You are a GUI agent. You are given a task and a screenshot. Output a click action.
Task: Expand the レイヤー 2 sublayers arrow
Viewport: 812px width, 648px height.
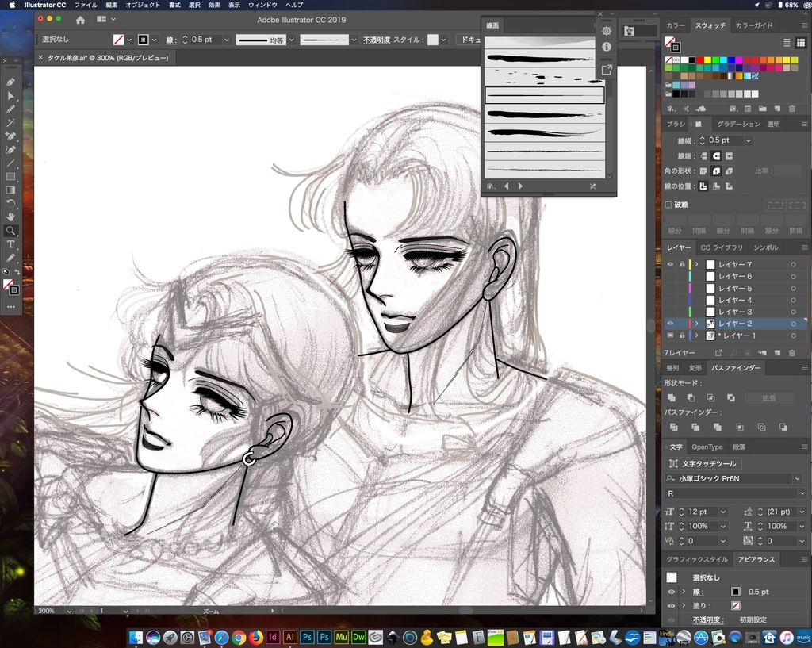(x=696, y=324)
